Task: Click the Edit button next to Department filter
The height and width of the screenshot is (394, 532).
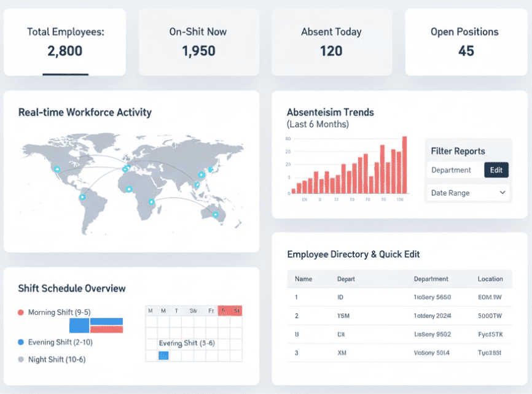Action: tap(496, 170)
